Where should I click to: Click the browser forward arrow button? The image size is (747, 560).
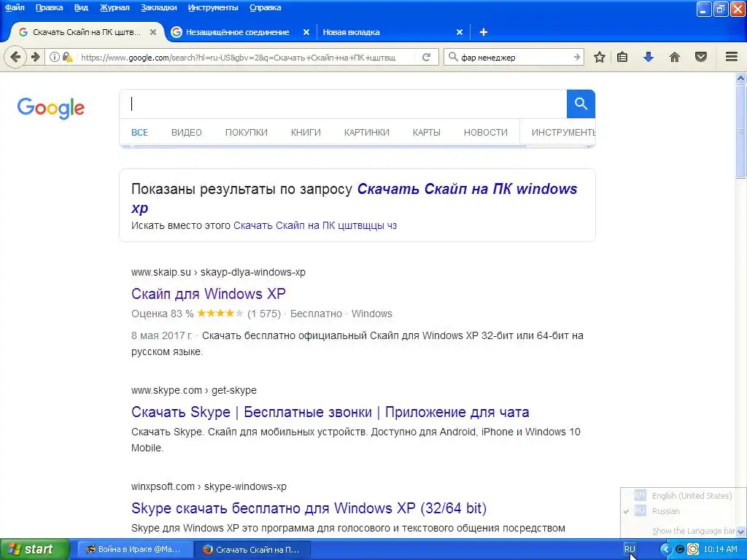pyautogui.click(x=36, y=57)
